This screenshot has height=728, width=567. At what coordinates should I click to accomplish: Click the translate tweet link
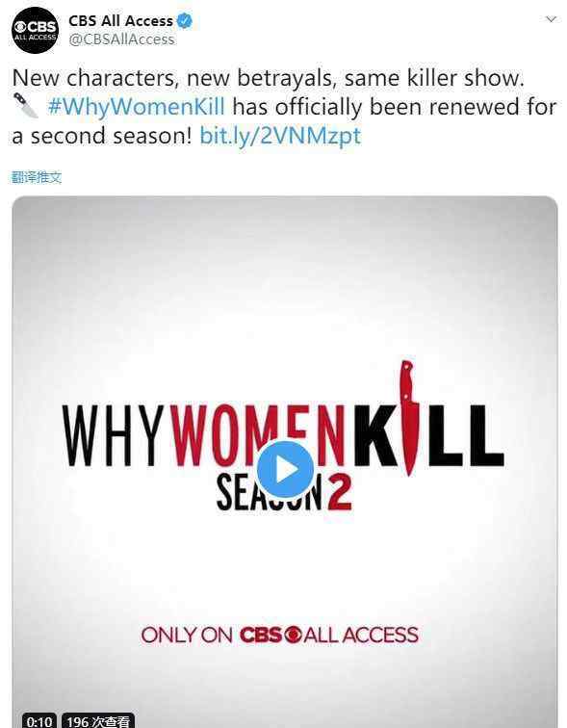click(37, 177)
